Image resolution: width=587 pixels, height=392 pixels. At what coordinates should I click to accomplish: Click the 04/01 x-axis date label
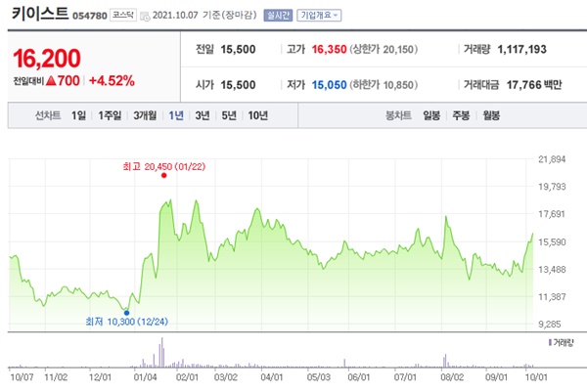pyautogui.click(x=271, y=377)
